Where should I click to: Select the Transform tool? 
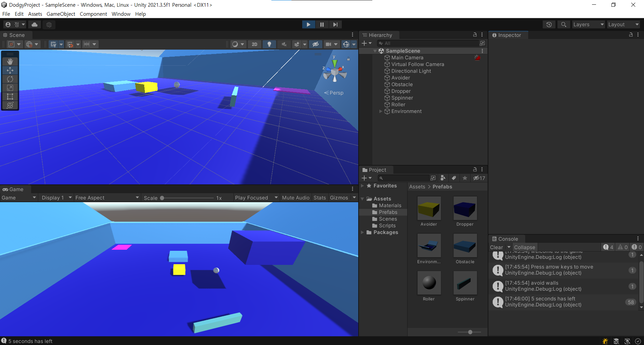click(10, 105)
